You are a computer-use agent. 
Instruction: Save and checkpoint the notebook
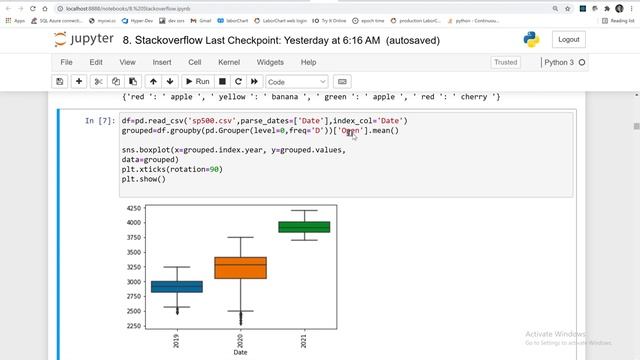(x=60, y=82)
